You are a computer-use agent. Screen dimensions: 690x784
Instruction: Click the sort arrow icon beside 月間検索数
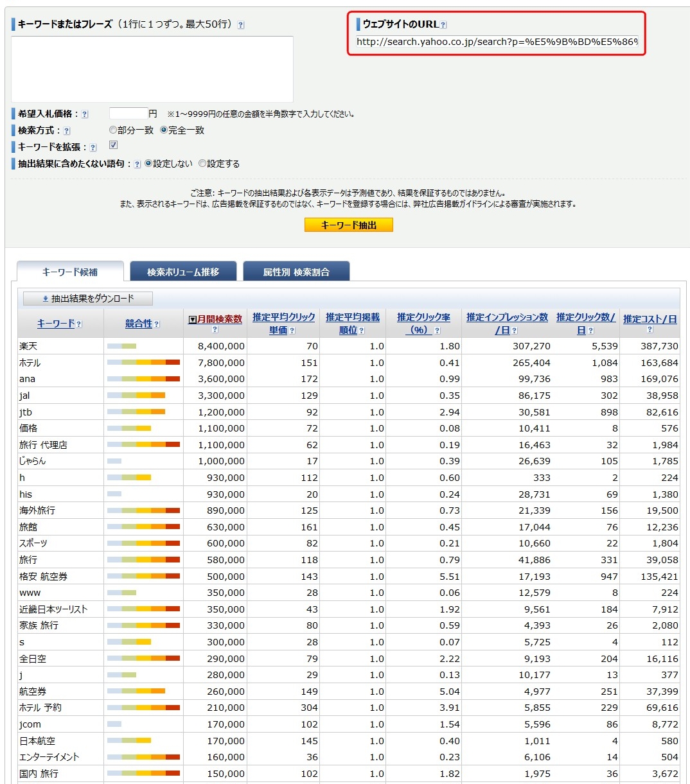point(192,319)
